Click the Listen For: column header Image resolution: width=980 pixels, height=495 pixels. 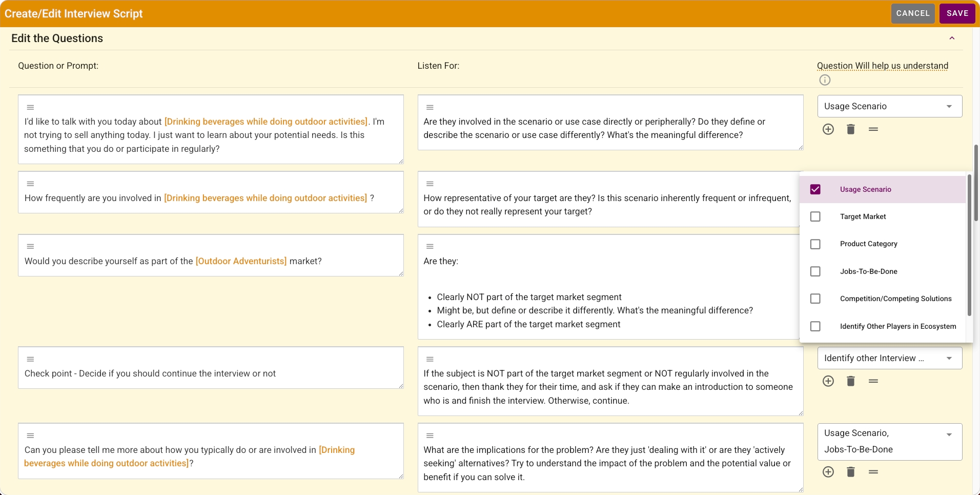point(438,66)
